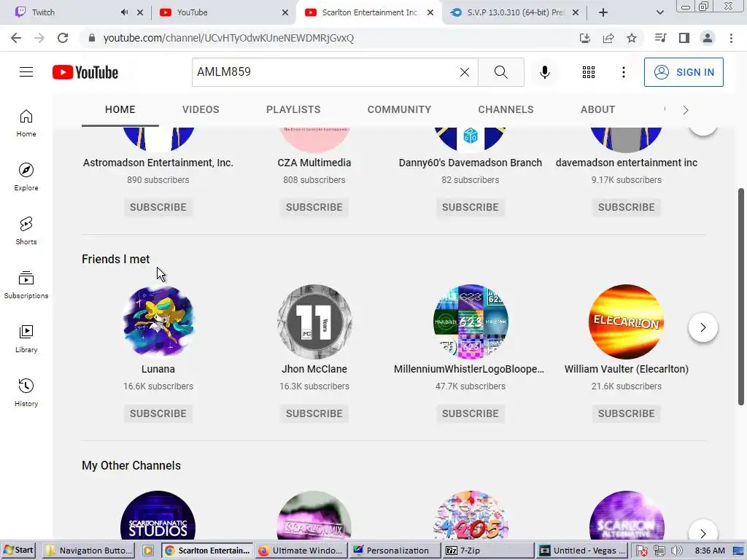Open the YouTube apps grid
The width and height of the screenshot is (747, 560).
[589, 72]
